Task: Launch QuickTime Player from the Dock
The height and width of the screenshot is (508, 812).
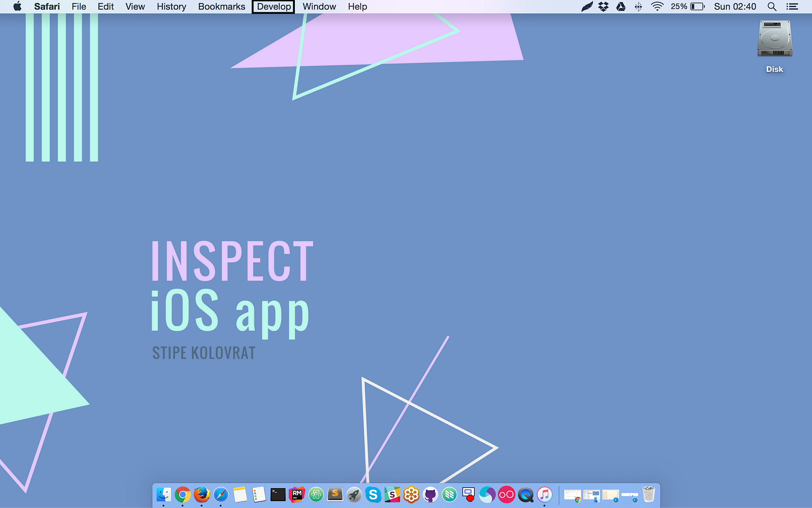Action: [x=526, y=494]
